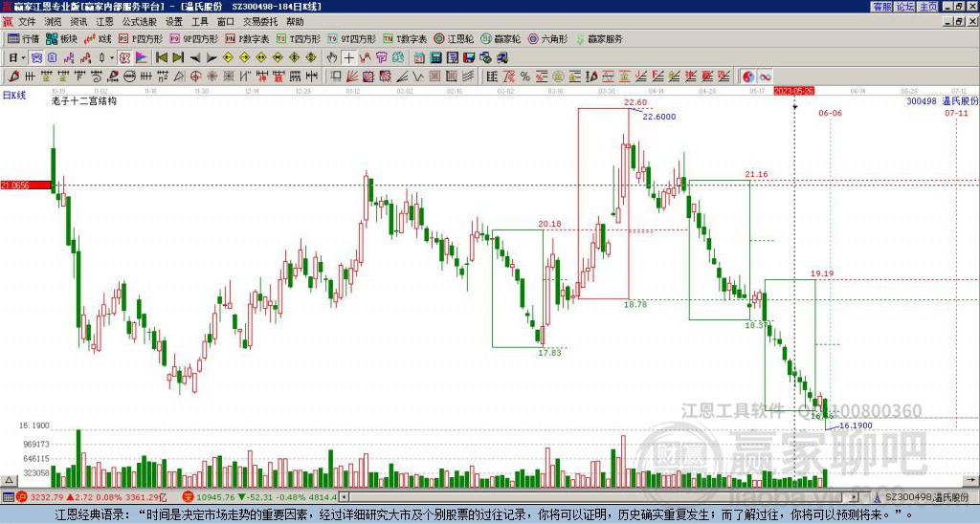Open the 文件 menu
The image size is (980, 524).
coord(27,22)
